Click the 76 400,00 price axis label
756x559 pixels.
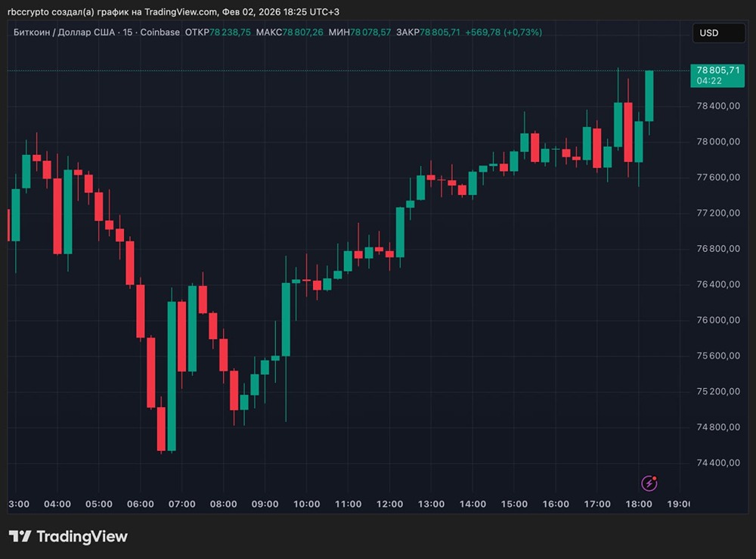click(x=718, y=284)
